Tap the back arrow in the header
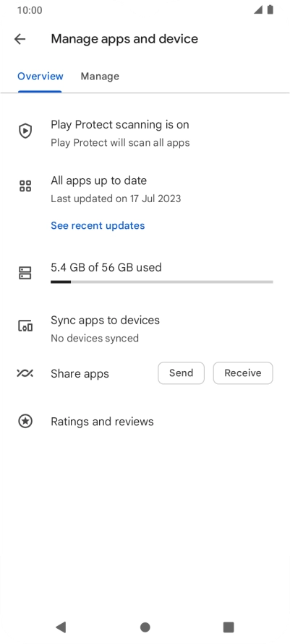 coord(20,39)
